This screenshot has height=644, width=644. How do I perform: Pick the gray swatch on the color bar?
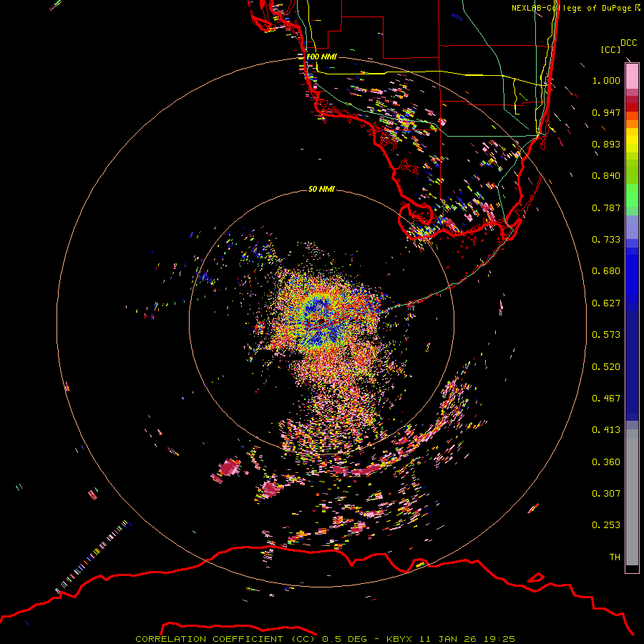click(x=632, y=497)
